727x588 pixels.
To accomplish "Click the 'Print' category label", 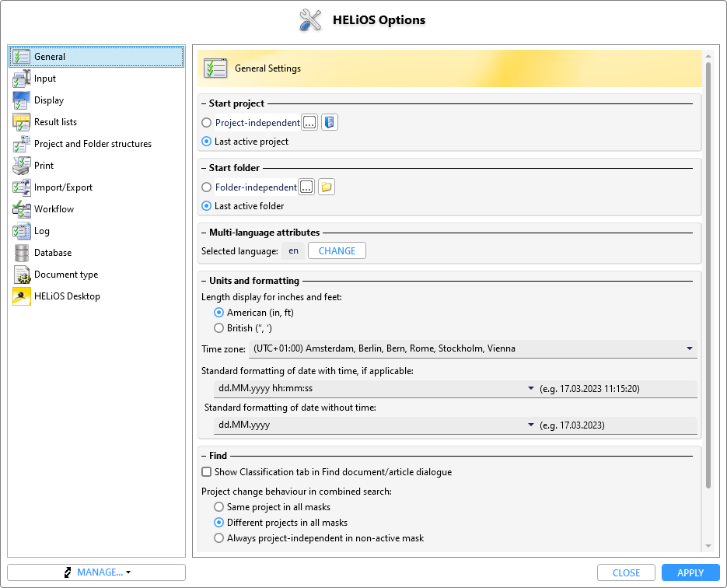I will (44, 166).
